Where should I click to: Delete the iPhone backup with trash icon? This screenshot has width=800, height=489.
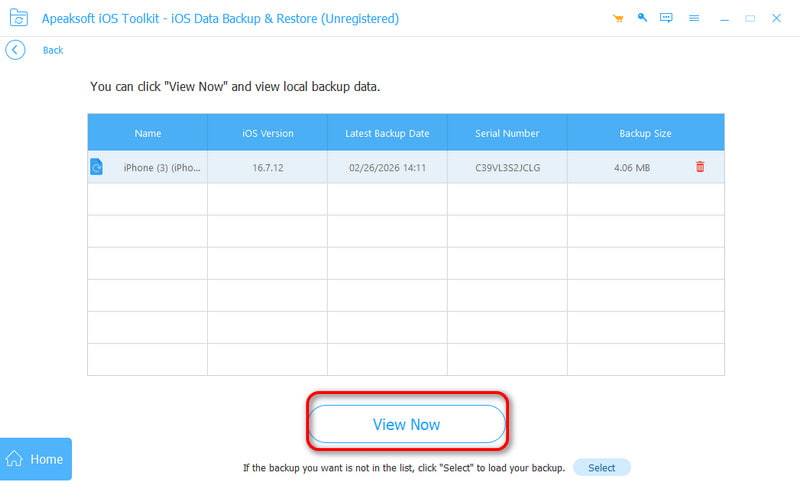click(700, 167)
